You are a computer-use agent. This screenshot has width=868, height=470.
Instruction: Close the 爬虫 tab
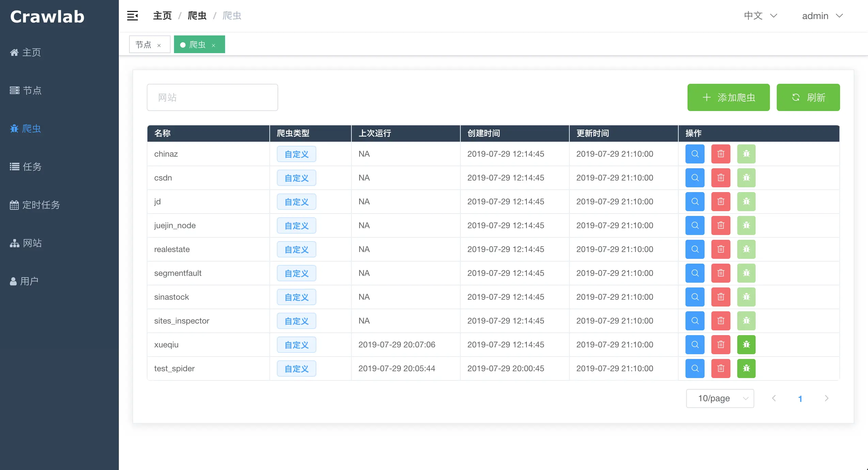214,45
